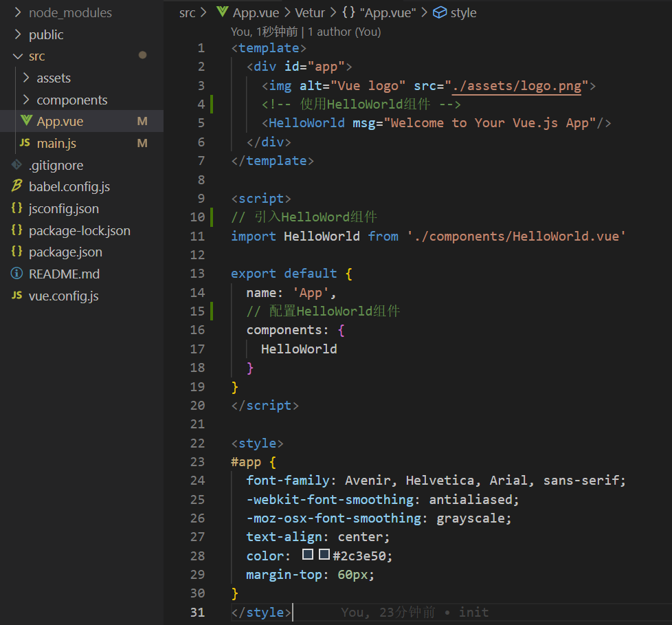Click the git icon beside .gitignore
Screen dimensions: 672x625
point(16,164)
